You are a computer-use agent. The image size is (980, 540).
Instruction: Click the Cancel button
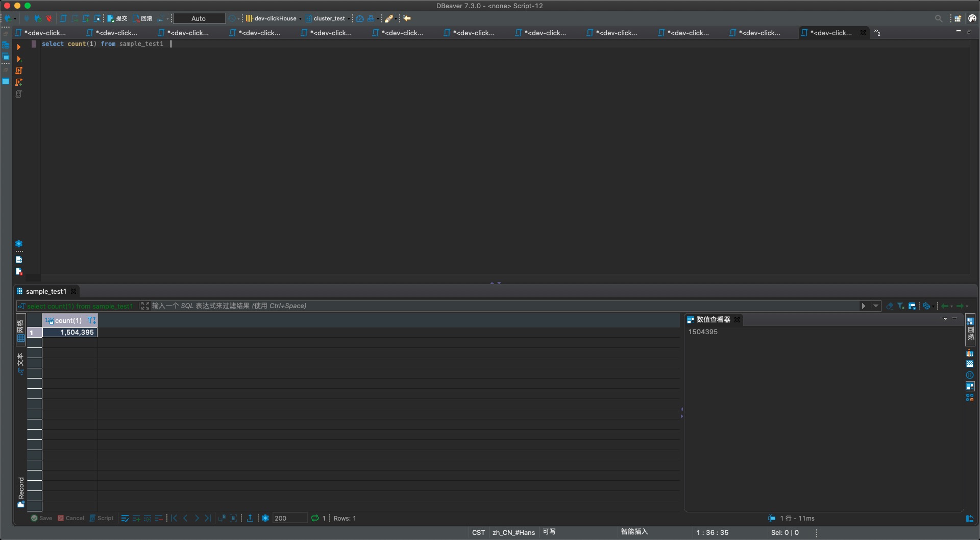pyautogui.click(x=71, y=518)
